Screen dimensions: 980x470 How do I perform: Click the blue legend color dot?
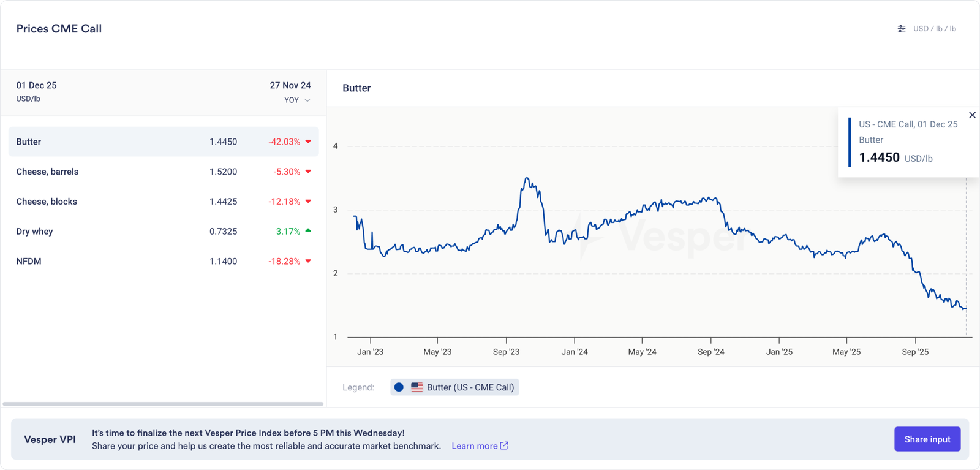(x=399, y=387)
